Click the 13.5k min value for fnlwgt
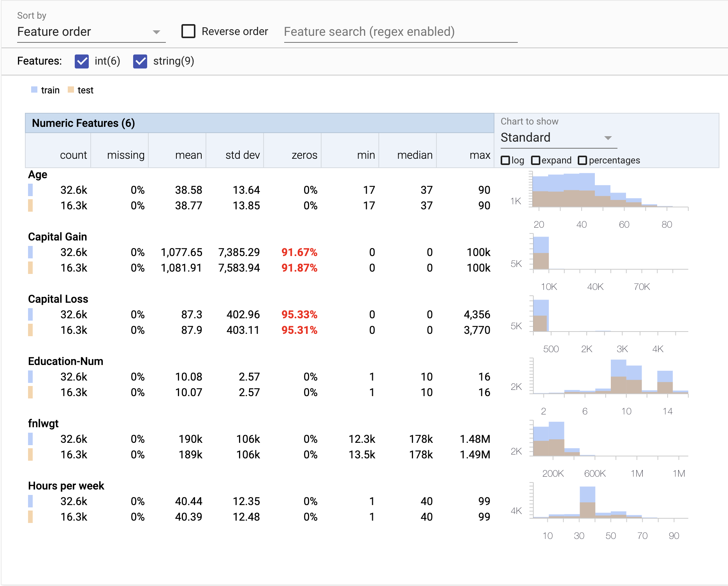The width and height of the screenshot is (728, 586). [x=362, y=454]
